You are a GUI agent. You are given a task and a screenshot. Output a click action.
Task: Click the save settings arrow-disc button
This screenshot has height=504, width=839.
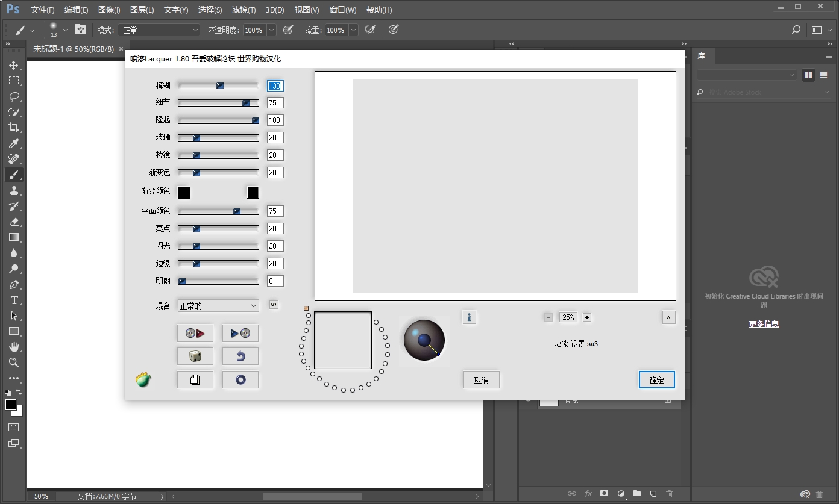pos(240,333)
